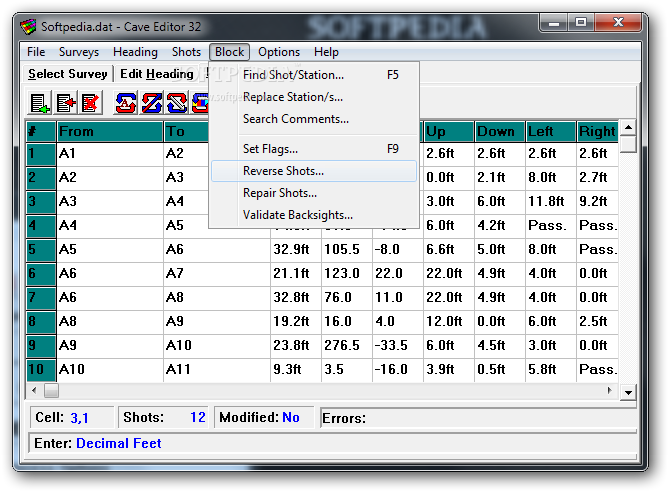Click azimuth cell 76.0 in row 7

(346, 297)
